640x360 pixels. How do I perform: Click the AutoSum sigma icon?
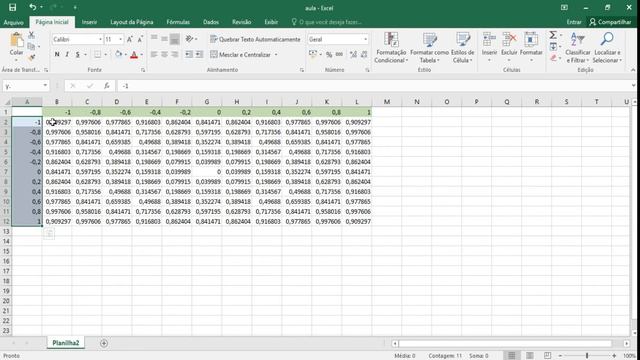tap(553, 36)
